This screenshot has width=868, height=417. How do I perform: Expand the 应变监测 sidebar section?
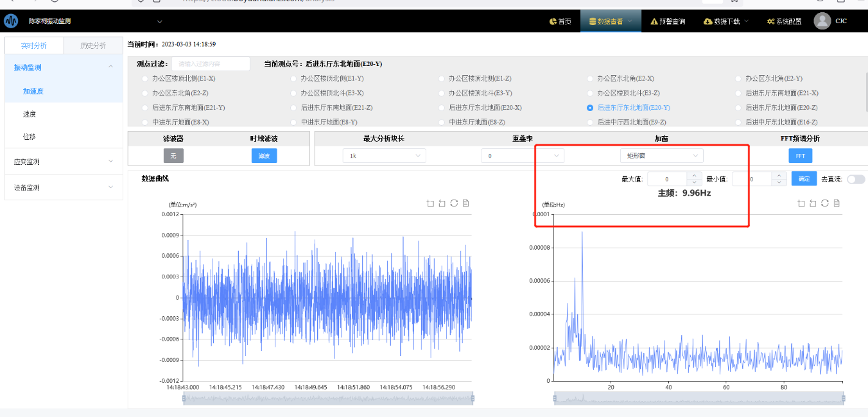(x=63, y=162)
